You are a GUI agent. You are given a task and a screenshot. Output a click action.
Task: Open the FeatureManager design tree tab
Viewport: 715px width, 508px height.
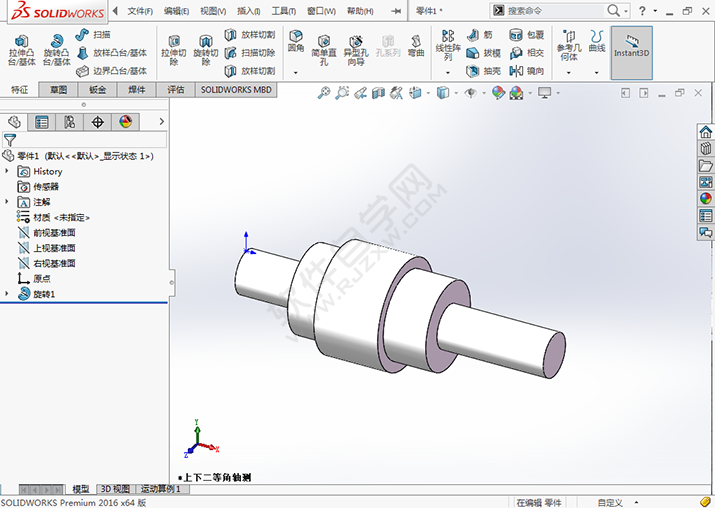[x=14, y=122]
